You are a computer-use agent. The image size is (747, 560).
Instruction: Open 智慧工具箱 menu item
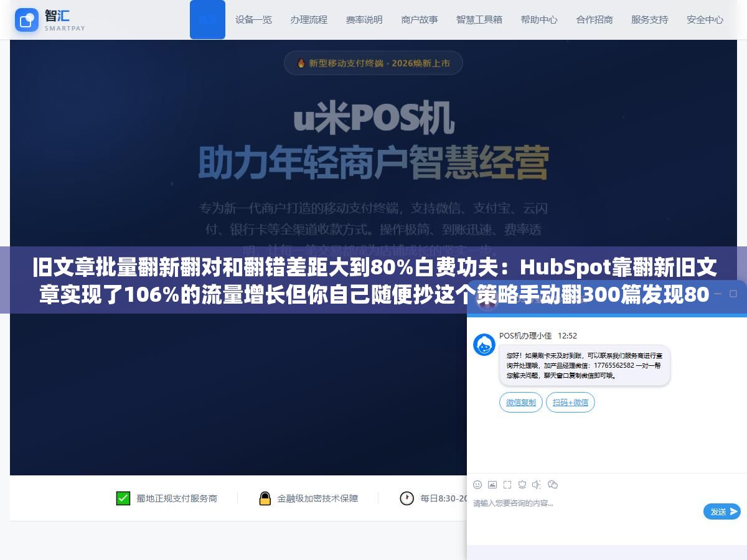479,20
